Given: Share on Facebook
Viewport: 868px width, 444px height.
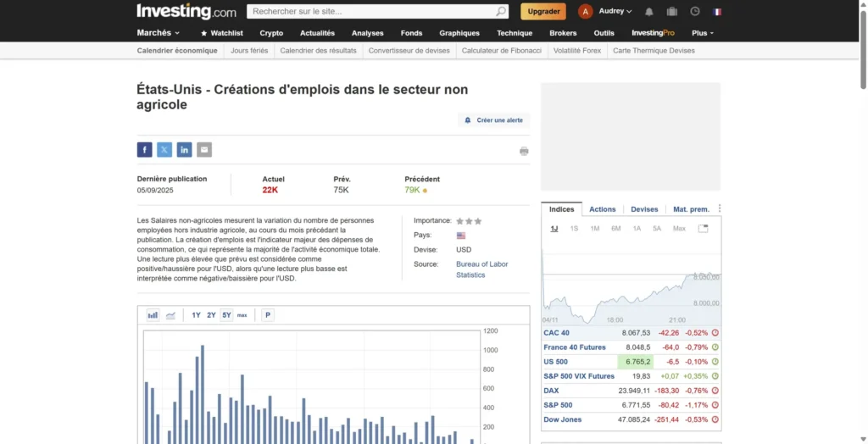Looking at the screenshot, I should click(x=144, y=149).
